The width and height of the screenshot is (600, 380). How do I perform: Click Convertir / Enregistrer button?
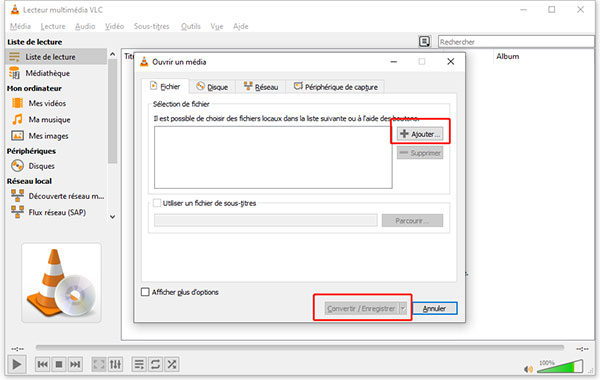[361, 308]
